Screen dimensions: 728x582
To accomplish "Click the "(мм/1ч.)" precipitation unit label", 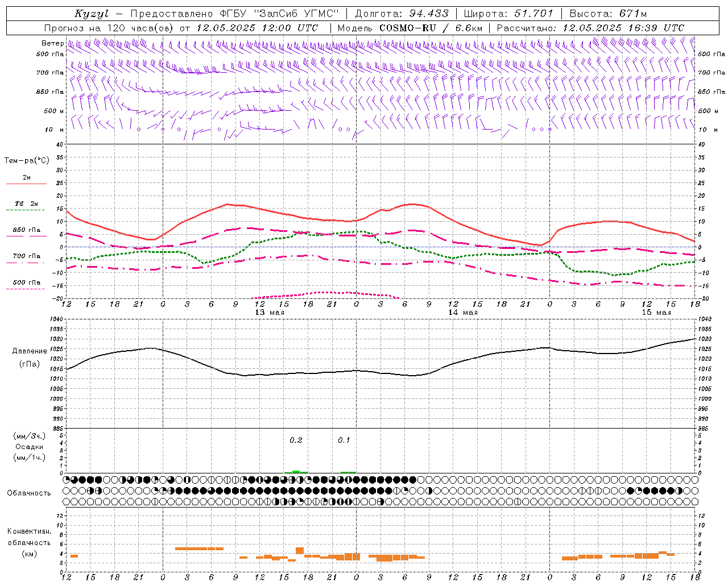I will [x=30, y=458].
